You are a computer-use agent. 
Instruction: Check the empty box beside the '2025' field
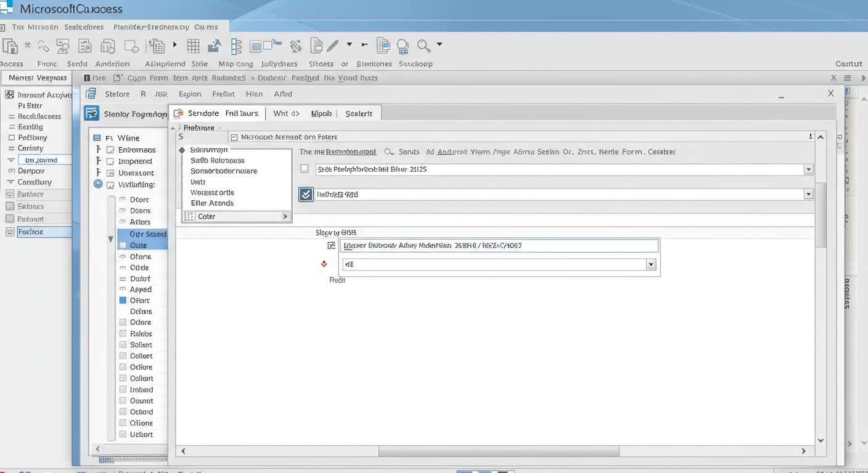305,169
